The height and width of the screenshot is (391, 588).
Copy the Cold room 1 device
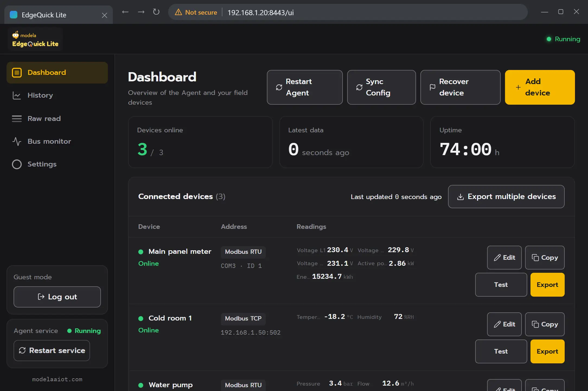(545, 324)
